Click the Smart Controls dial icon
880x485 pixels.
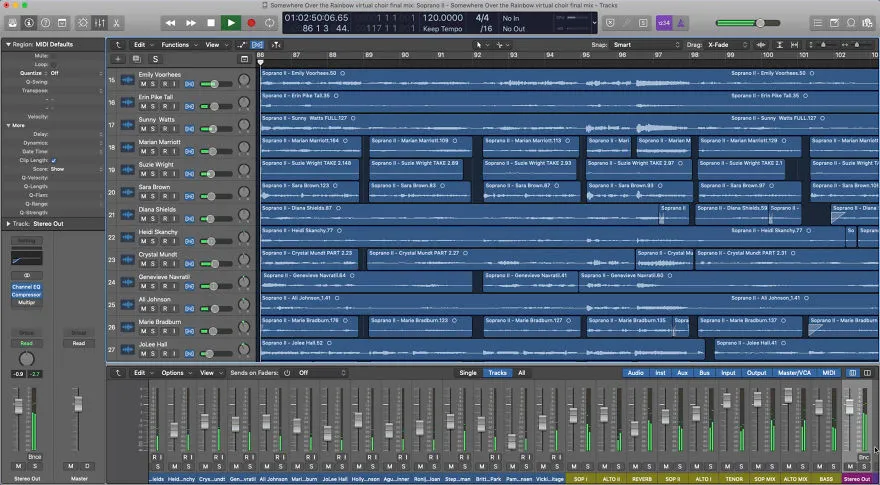[x=83, y=23]
